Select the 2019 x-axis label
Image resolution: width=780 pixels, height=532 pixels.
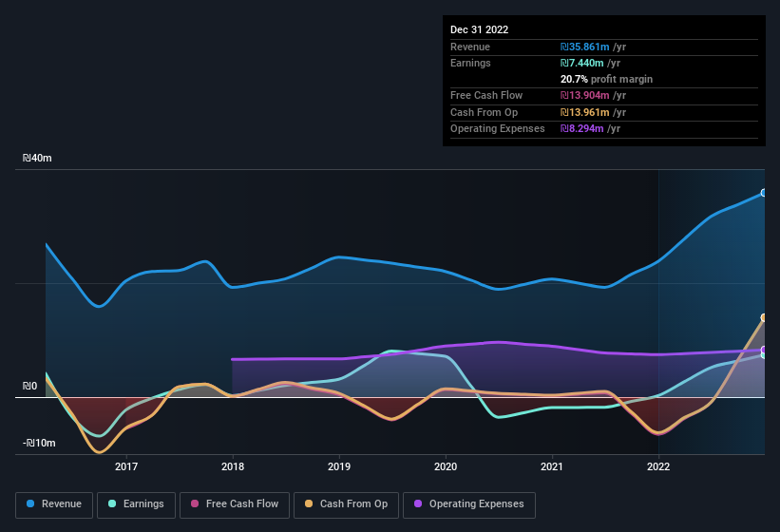click(x=339, y=466)
